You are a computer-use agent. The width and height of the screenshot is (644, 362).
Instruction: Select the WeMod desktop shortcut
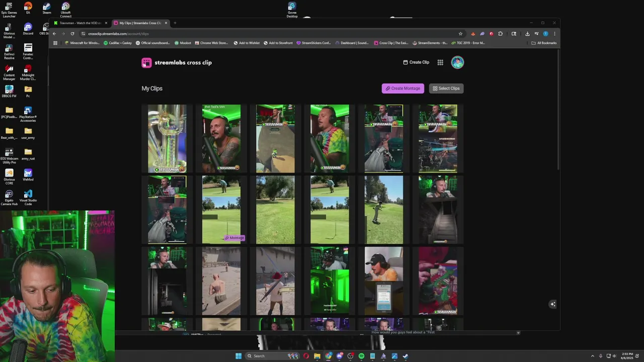[28, 175]
